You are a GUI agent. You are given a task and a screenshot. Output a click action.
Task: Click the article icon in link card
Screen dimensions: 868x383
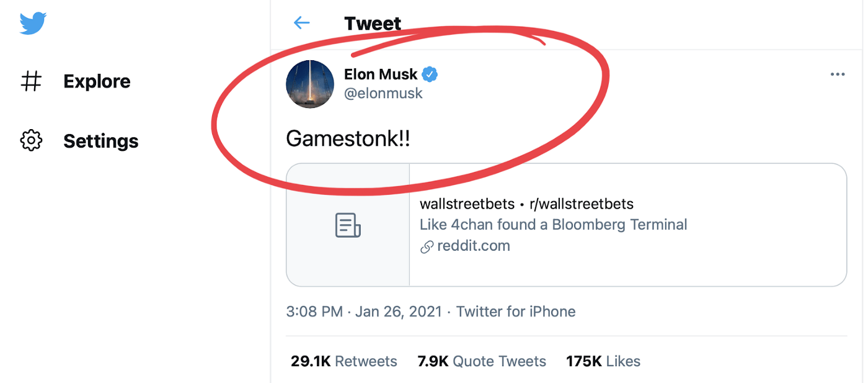coord(348,225)
